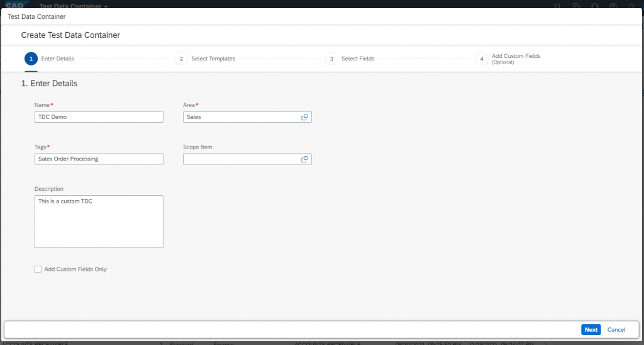The image size is (644, 345).
Task: Open the Area value help icon
Action: (304, 117)
